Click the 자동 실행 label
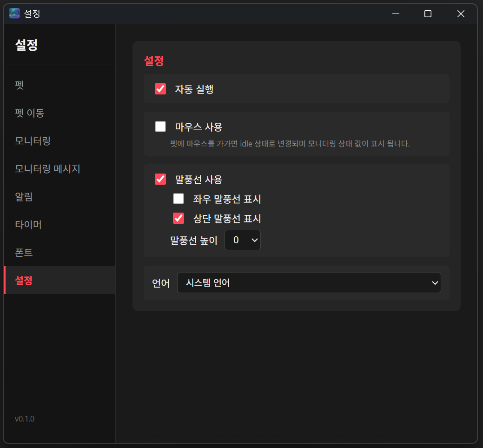483x448 pixels. pos(194,89)
